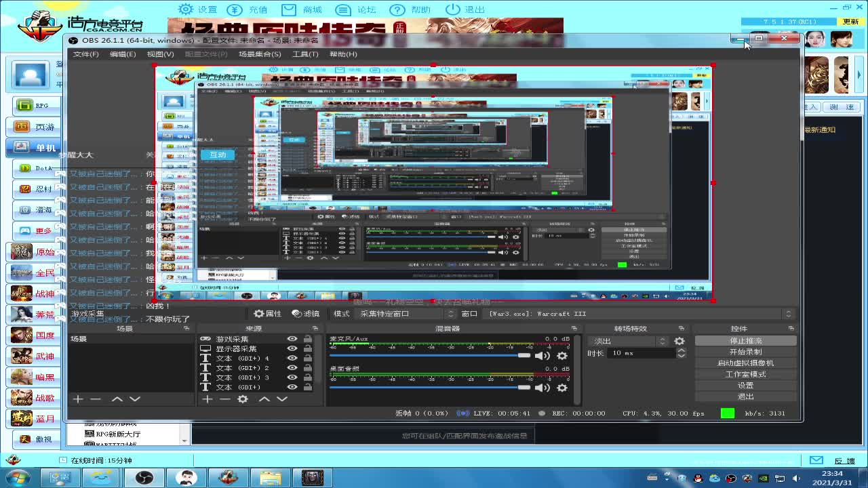Mute the 桌面音频 speaker icon
The height and width of the screenshot is (488, 868).
[x=542, y=388]
